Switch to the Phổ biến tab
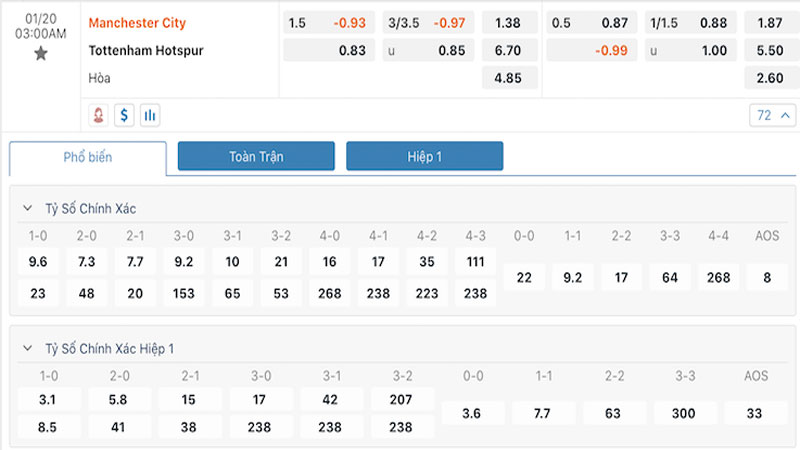 point(88,157)
